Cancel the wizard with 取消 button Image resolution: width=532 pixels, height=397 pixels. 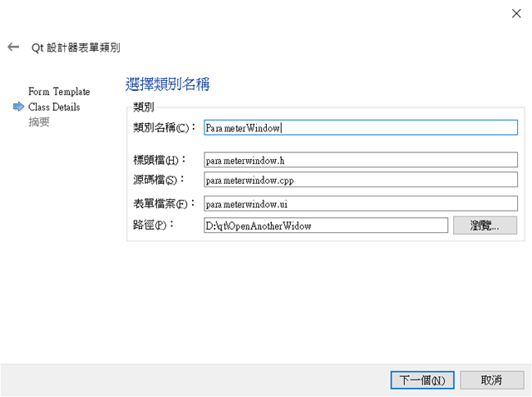(x=491, y=380)
